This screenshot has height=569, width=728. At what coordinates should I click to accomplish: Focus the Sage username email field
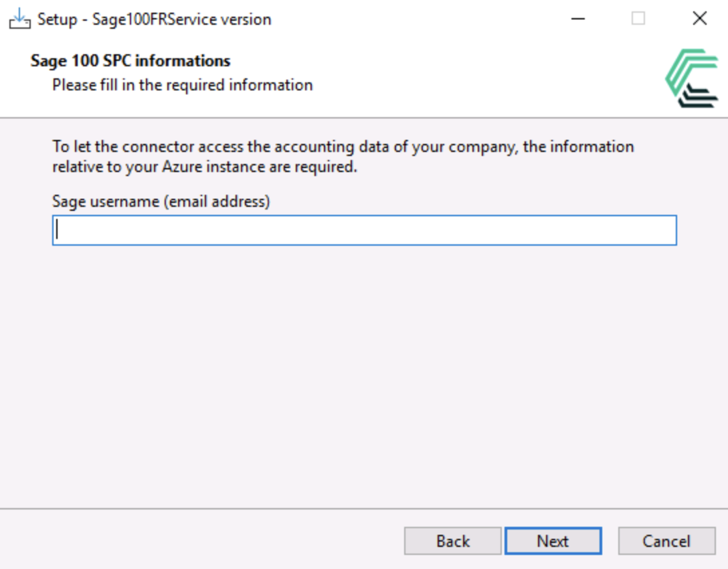[364, 230]
